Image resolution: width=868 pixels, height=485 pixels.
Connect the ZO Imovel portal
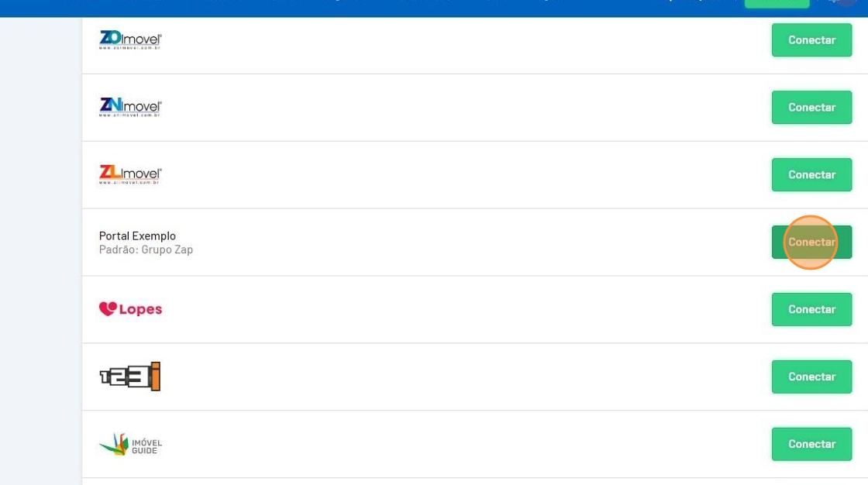[x=811, y=40]
